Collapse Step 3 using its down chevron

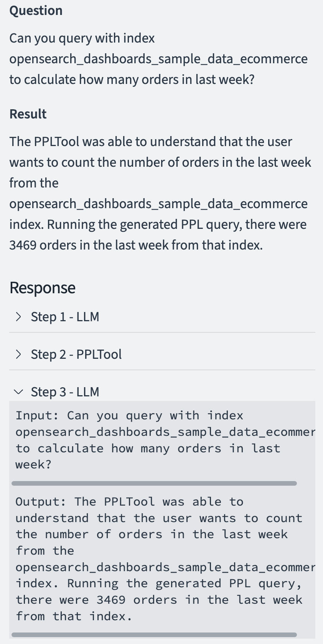coord(18,392)
